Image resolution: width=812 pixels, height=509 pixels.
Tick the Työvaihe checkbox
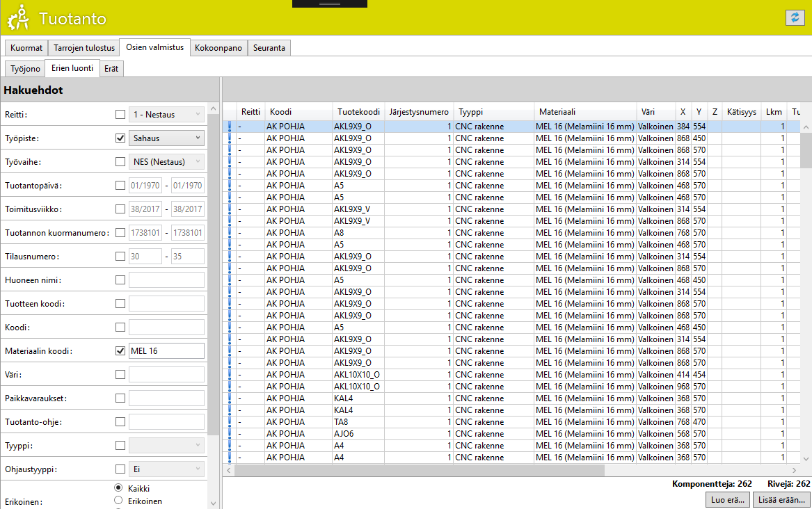[120, 162]
